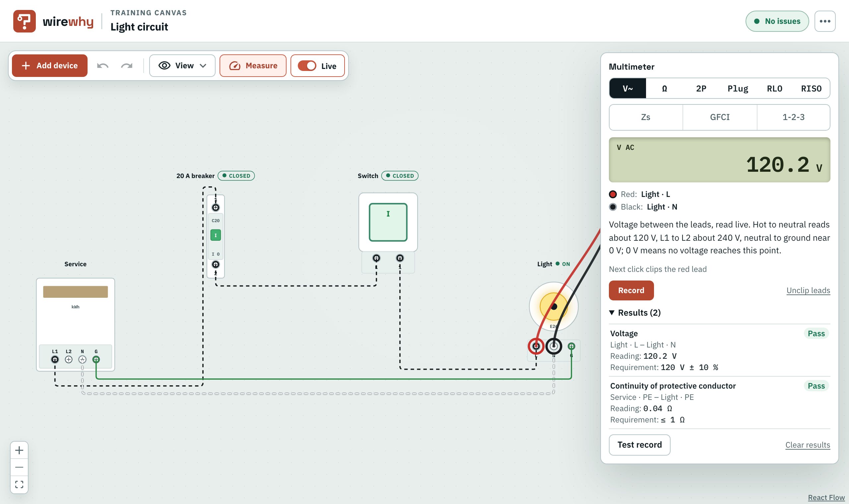The image size is (849, 504).
Task: Select the GFCI test mode
Action: [720, 117]
